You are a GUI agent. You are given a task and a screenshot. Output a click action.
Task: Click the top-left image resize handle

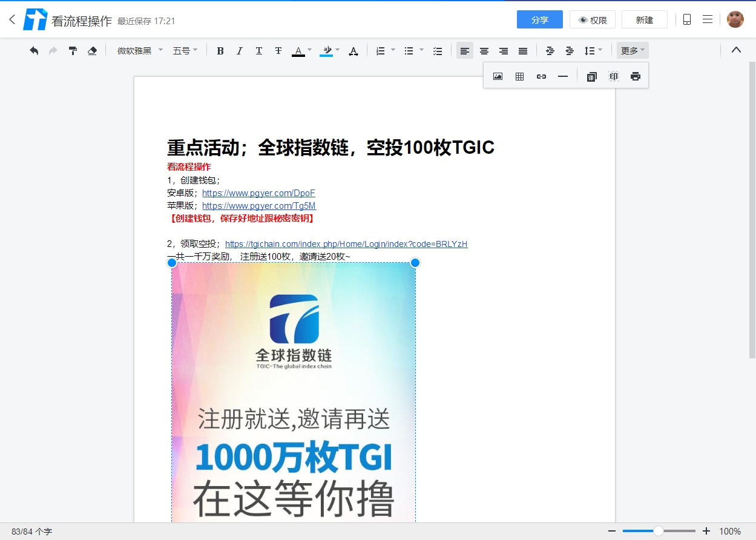tap(172, 263)
